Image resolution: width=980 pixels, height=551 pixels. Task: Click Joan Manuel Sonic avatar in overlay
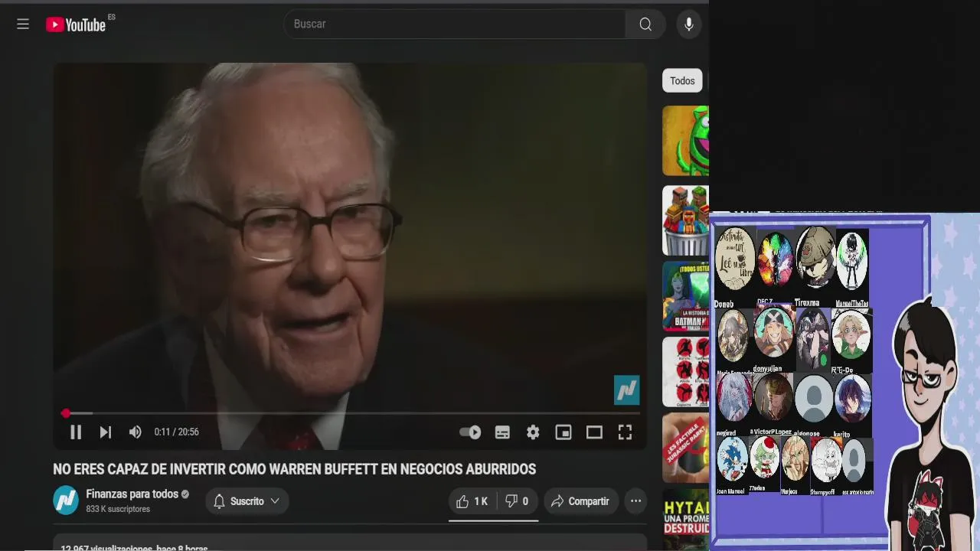732,459
